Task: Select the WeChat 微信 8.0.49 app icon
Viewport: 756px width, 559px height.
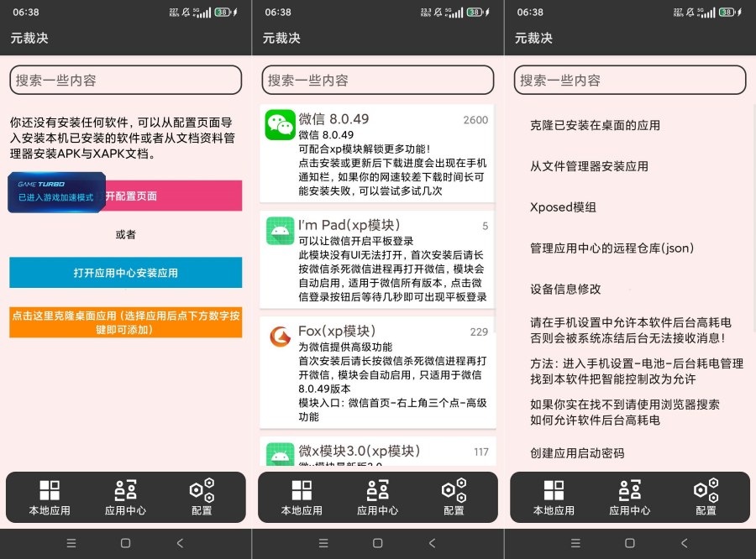Action: click(x=280, y=124)
